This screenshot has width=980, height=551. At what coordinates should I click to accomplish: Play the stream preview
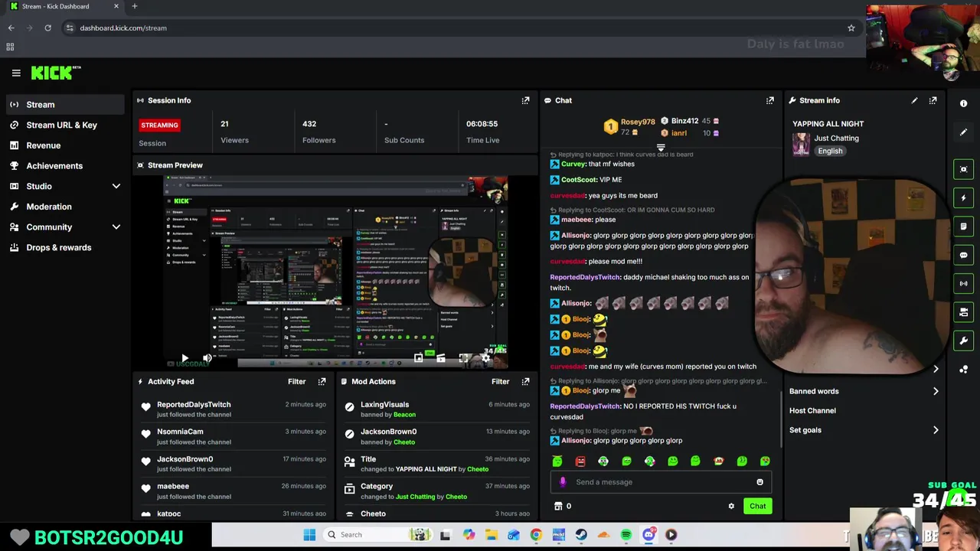coord(185,358)
